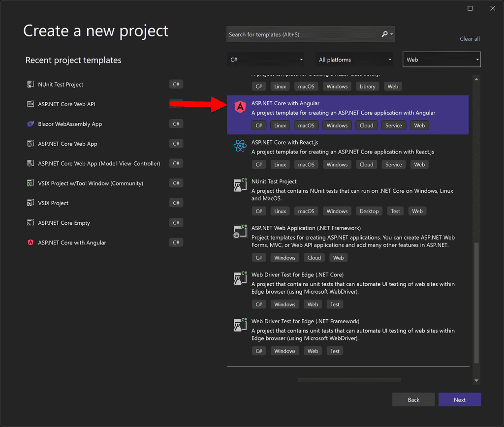Click the VSIX Project icon
Screen dimensions: 504x427
31,203
